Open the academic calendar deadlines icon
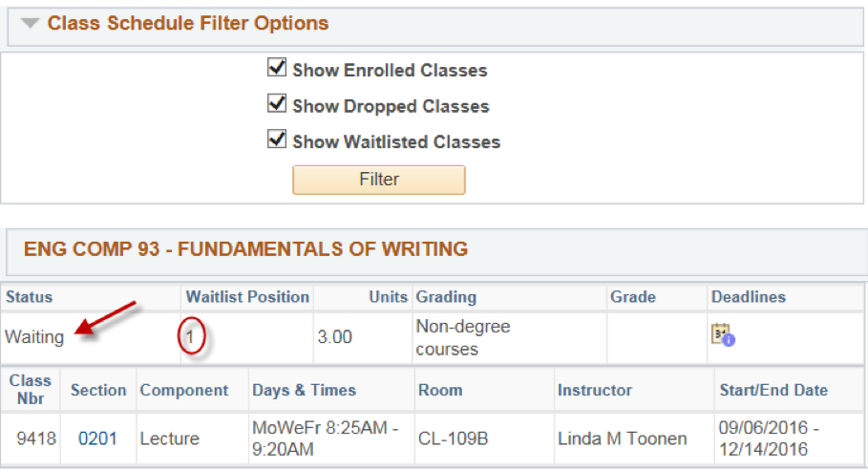The height and width of the screenshot is (471, 868). pos(723,334)
